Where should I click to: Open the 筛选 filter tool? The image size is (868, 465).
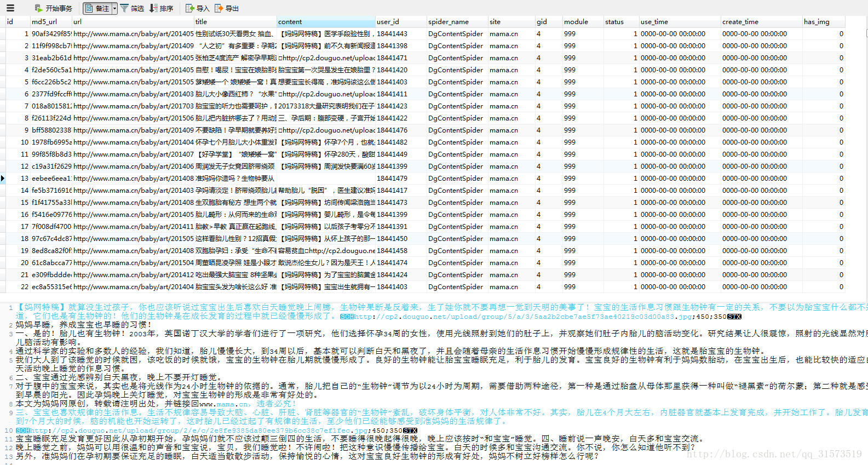(132, 8)
